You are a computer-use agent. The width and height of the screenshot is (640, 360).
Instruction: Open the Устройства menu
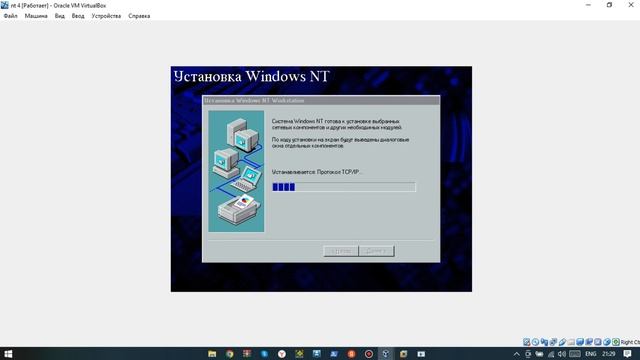coord(106,16)
